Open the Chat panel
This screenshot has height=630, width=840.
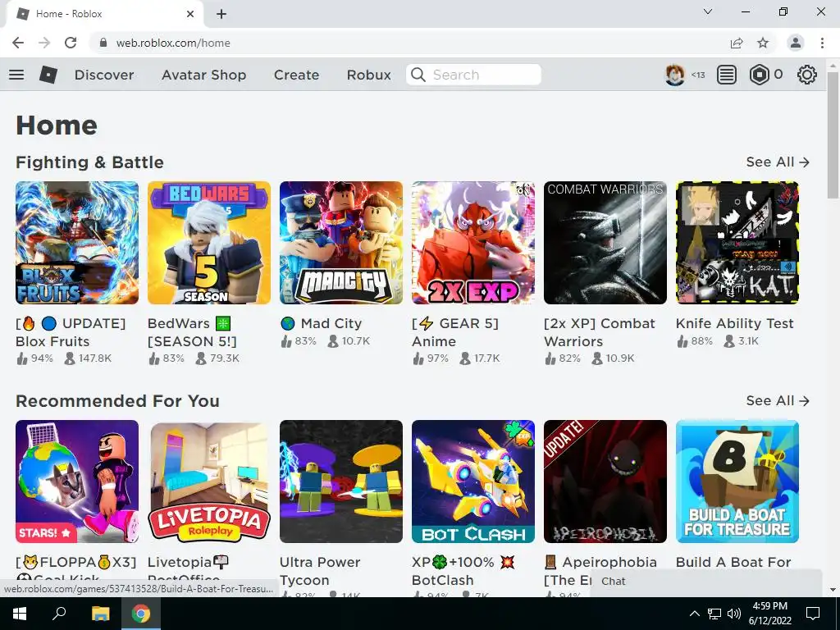point(706,582)
